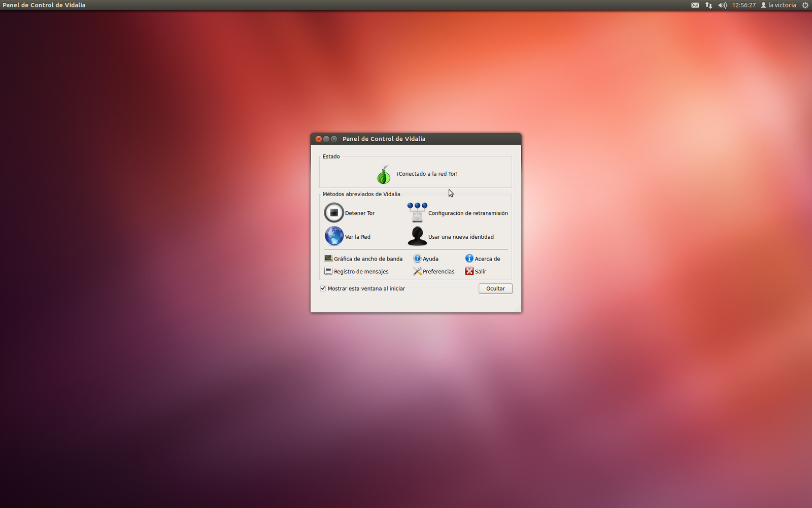Viewport: 812px width, 508px height.
Task: Open the Registro de mensajes
Action: tap(328, 271)
